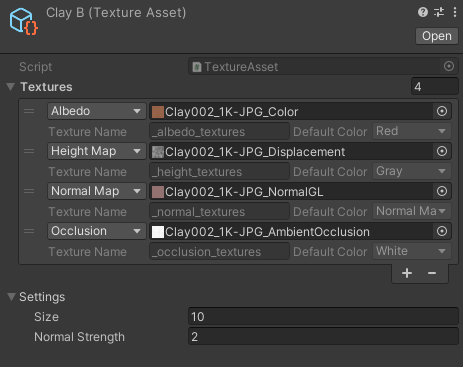Open the object picker for the AmbientOcclusion texture
The image size is (463, 367).
coord(442,231)
